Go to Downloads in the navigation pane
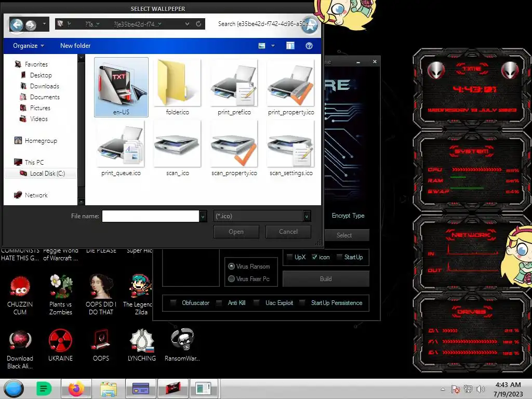Viewport: 532px width, 399px height. (45, 86)
